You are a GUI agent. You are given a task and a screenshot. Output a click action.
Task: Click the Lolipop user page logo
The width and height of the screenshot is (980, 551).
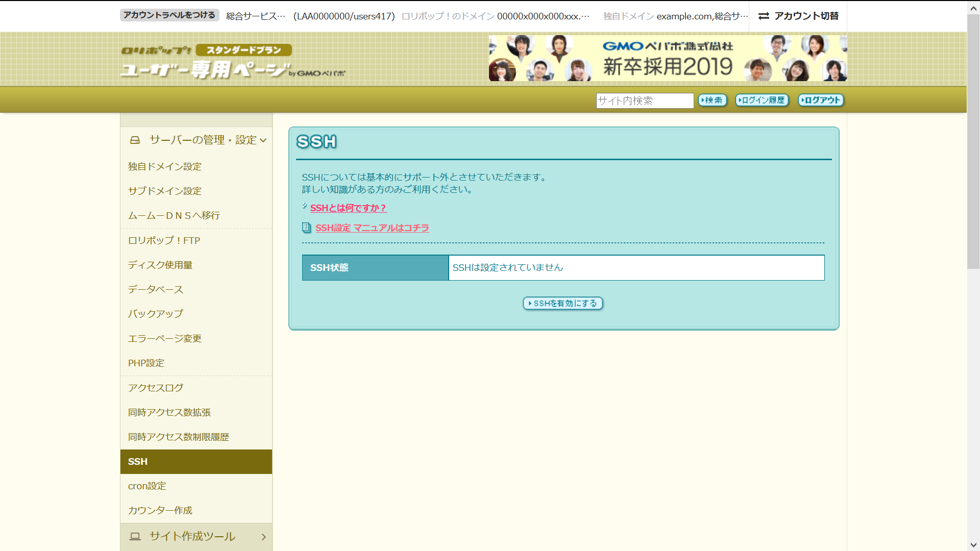232,61
